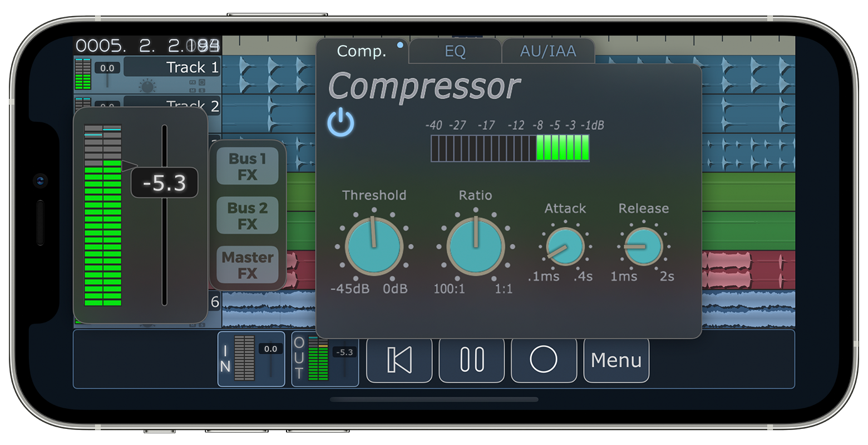Click the Release knob
Image resolution: width=868 pixels, height=445 pixels.
[644, 246]
